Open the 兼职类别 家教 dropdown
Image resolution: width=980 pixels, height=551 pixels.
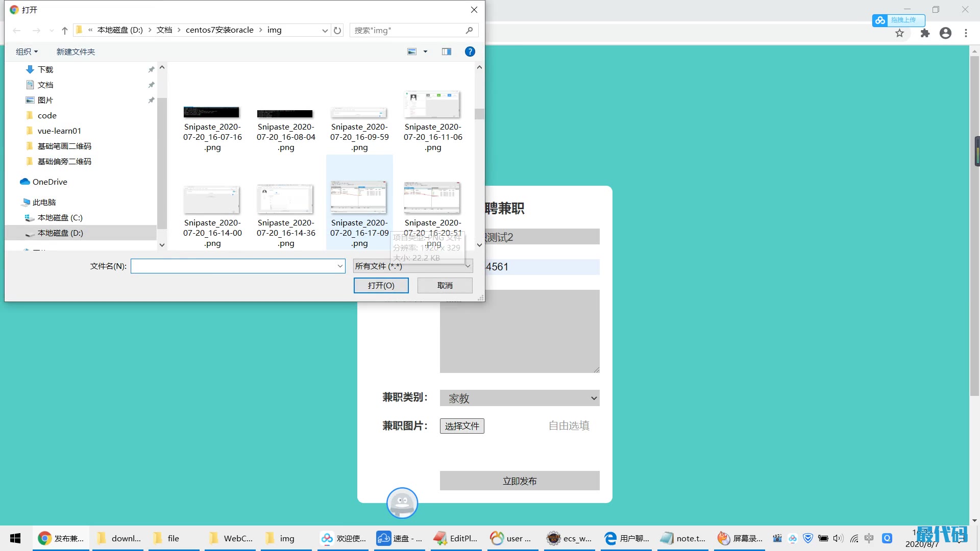coord(519,398)
